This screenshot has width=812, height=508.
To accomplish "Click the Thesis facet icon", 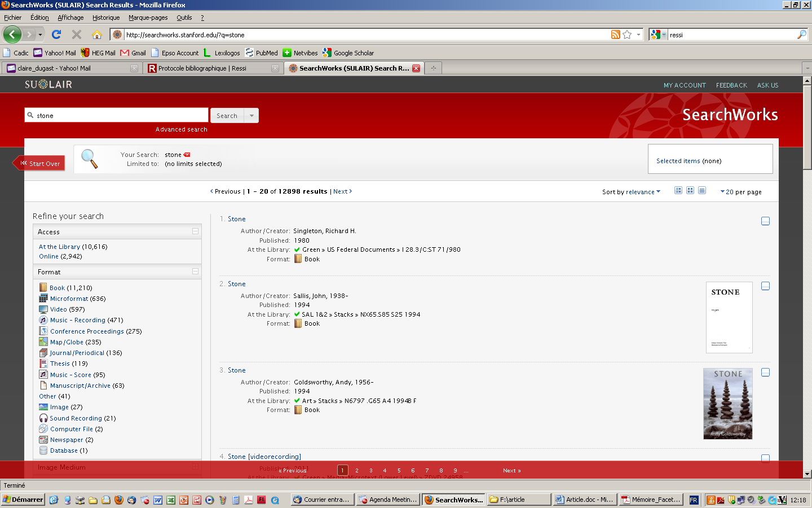I will 43,364.
